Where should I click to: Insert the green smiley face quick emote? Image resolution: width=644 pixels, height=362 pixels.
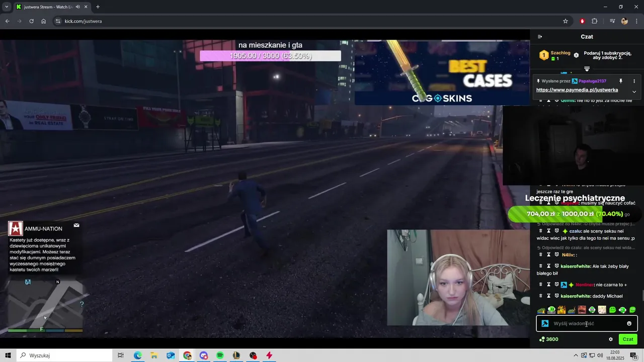coord(612,310)
